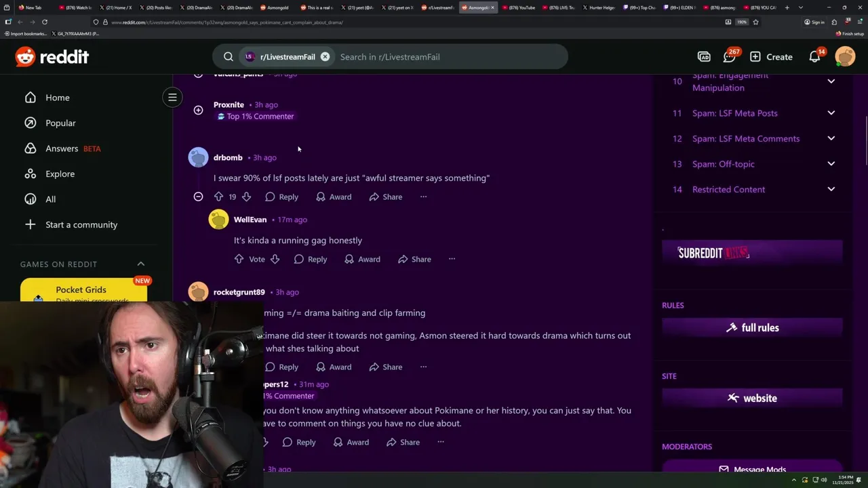This screenshot has width=868, height=488.
Task: Open Popular in the left sidebar
Action: click(60, 123)
